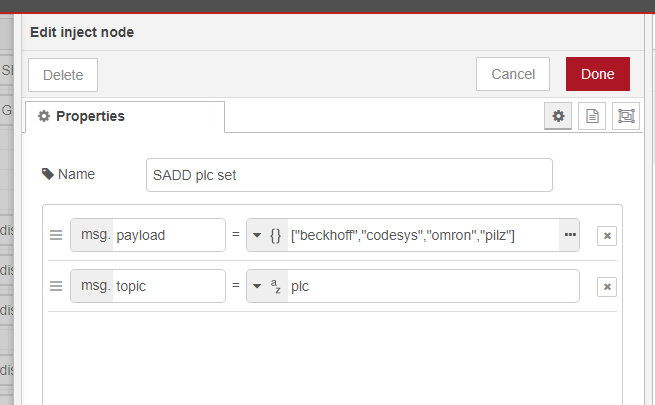Image resolution: width=655 pixels, height=405 pixels.
Task: Focus the Name input field
Action: coord(349,175)
